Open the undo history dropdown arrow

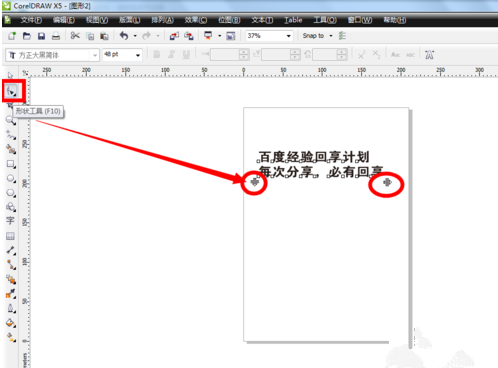pos(135,36)
